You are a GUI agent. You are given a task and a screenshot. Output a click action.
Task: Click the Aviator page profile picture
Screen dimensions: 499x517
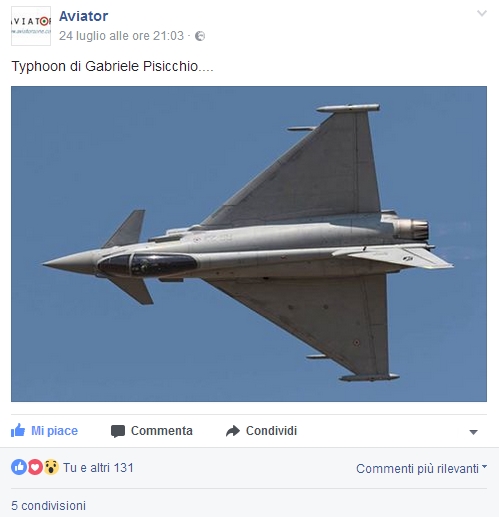click(31, 26)
